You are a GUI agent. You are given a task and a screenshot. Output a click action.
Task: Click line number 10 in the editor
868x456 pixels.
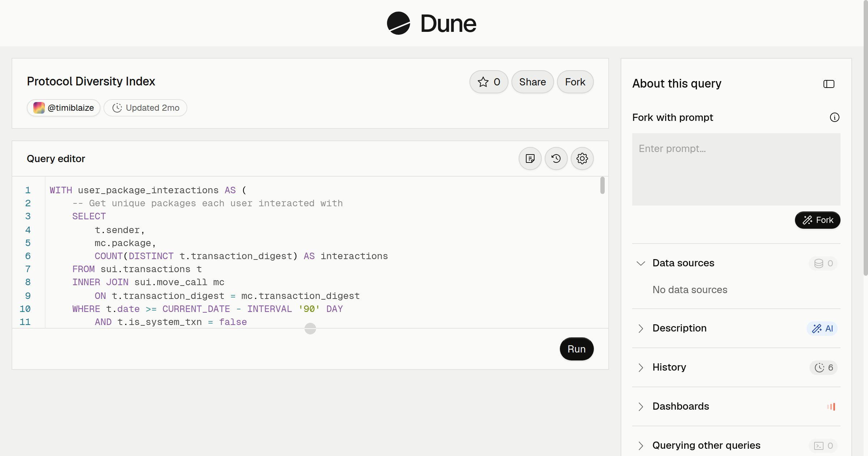point(25,309)
